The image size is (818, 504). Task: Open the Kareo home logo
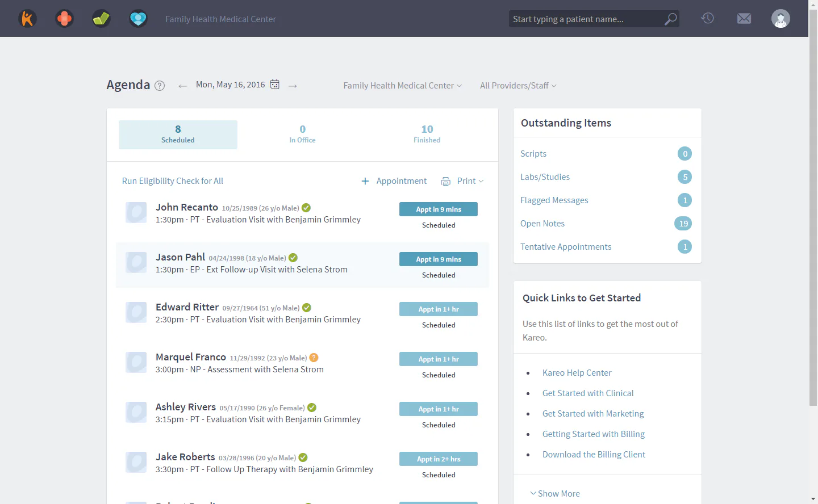point(27,18)
